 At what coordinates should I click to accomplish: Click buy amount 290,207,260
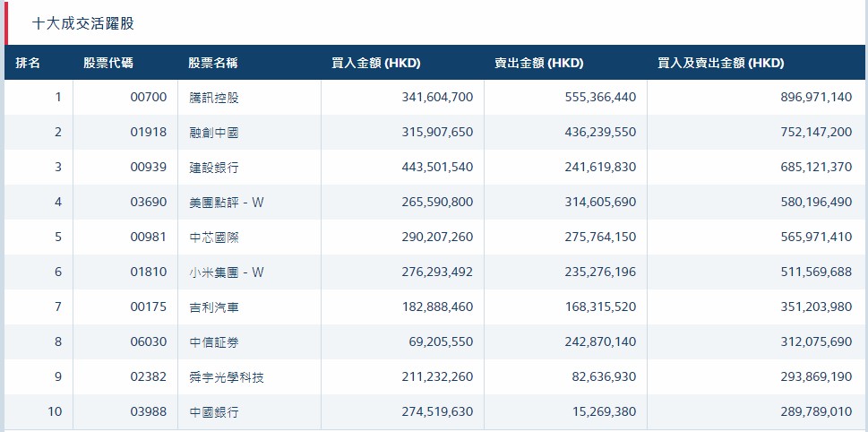(438, 237)
